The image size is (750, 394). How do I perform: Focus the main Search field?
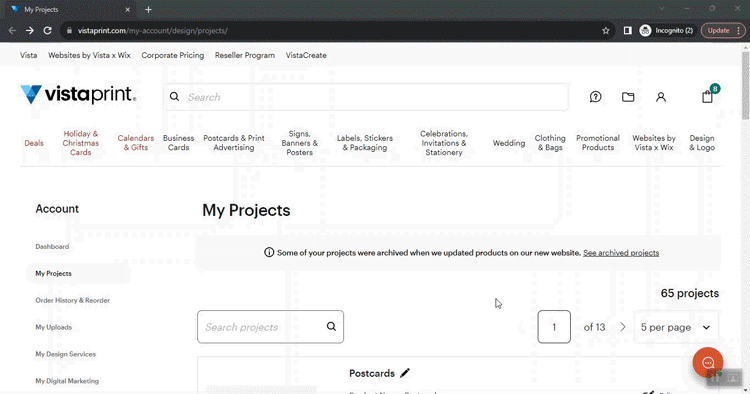366,97
